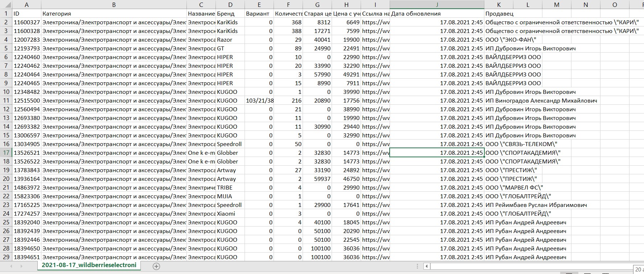
Task: Select all cells using the corner triangle
Action: pyautogui.click(x=6, y=5)
